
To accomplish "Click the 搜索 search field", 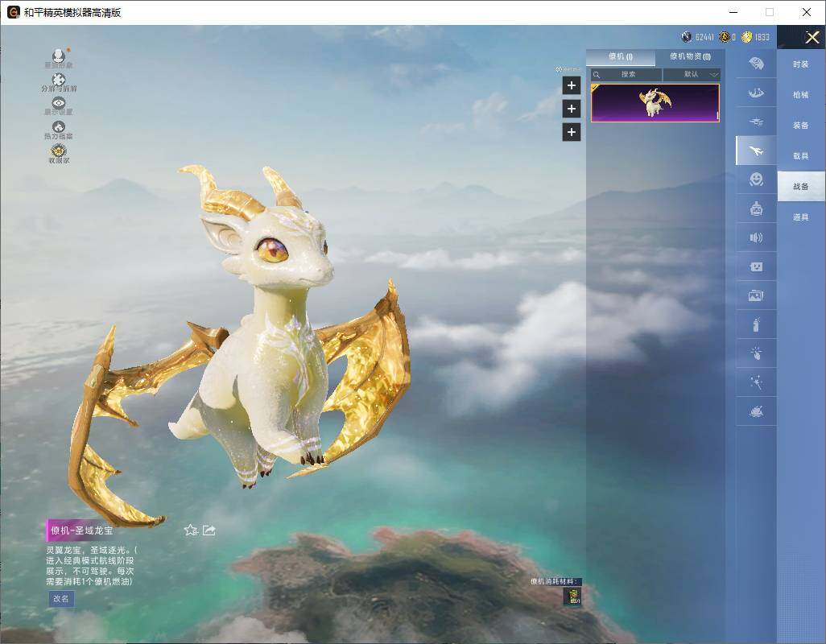I will click(x=626, y=74).
